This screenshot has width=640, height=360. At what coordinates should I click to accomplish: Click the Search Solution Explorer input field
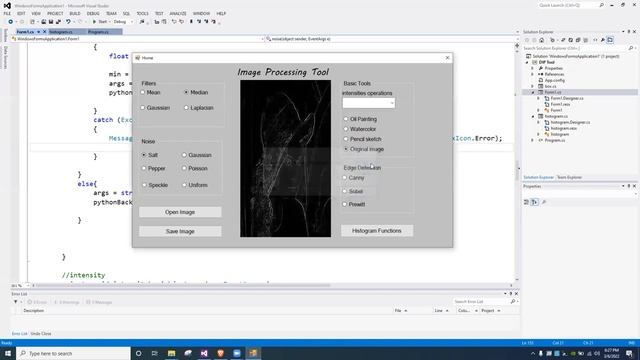pos(575,48)
